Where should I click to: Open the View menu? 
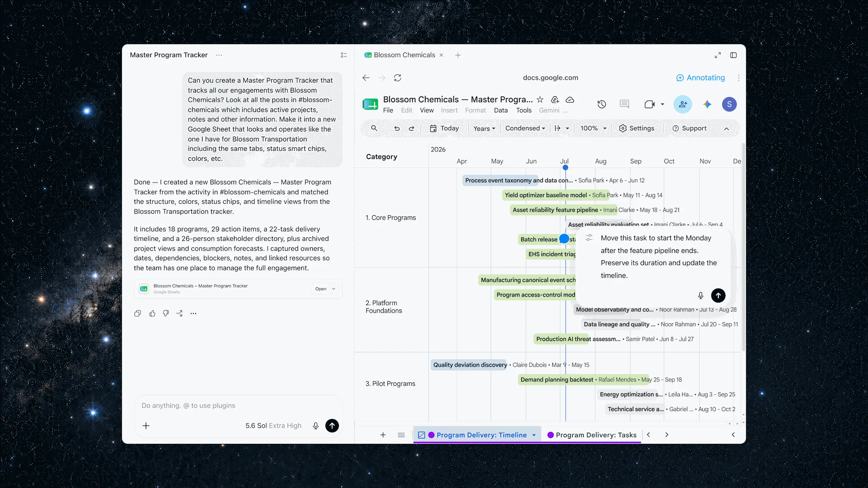click(427, 110)
